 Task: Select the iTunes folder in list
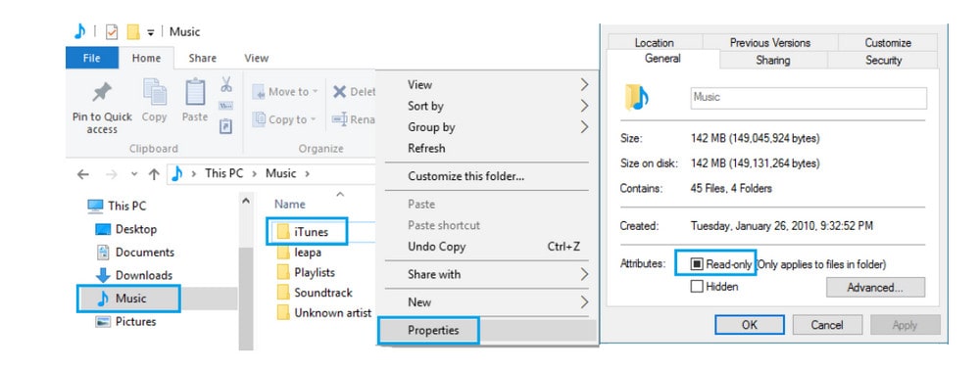(x=306, y=232)
